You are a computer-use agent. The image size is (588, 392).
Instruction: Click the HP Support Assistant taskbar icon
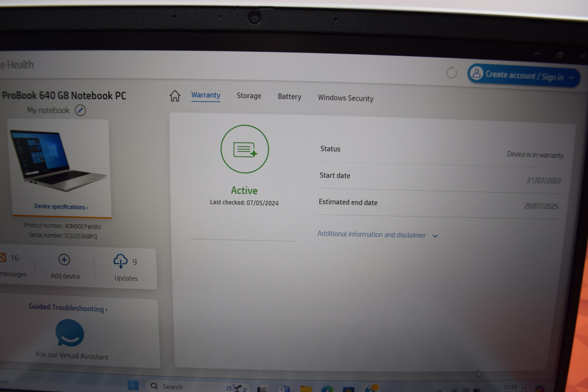tap(371, 388)
